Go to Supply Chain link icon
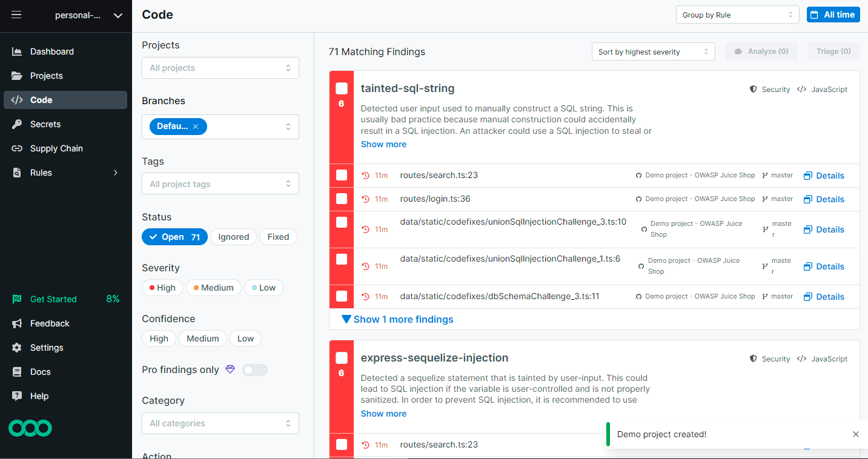Viewport: 868px width, 459px height. (x=17, y=148)
